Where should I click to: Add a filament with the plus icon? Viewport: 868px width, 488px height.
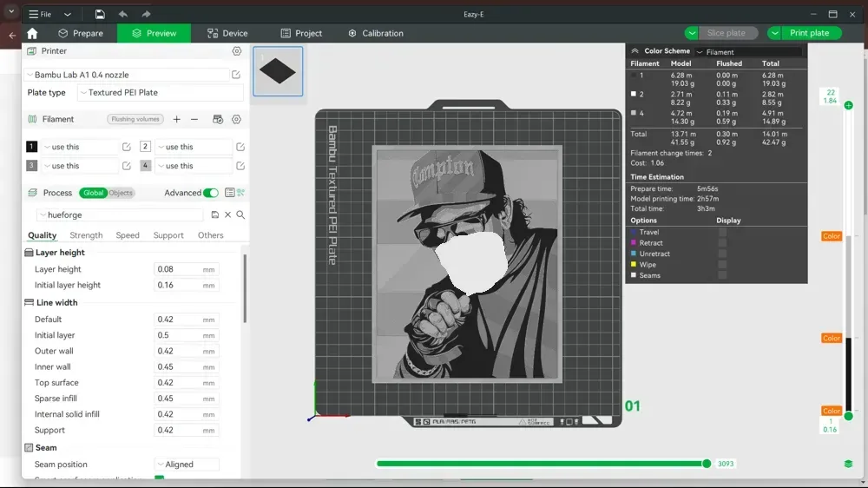176,119
